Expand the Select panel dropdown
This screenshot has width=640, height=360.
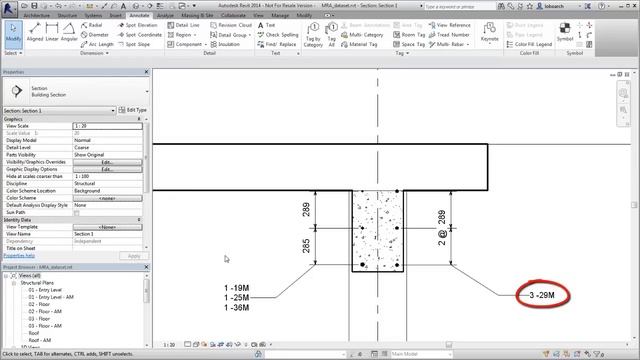coord(13,53)
